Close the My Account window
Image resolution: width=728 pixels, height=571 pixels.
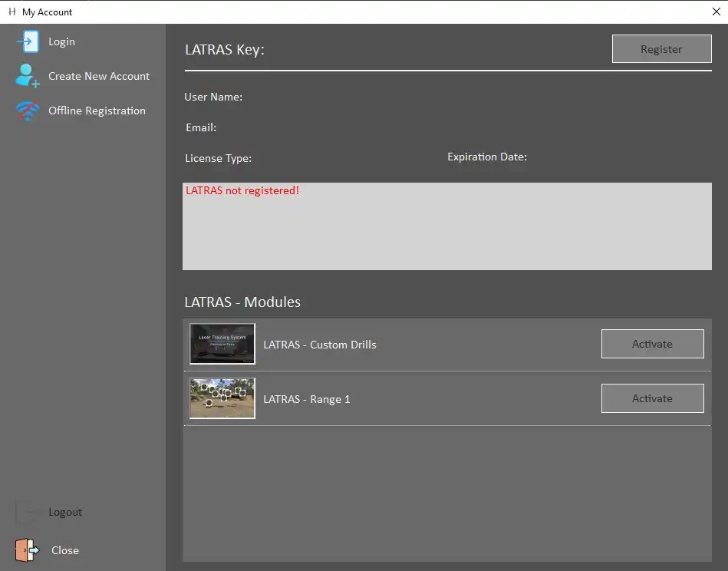coord(716,12)
